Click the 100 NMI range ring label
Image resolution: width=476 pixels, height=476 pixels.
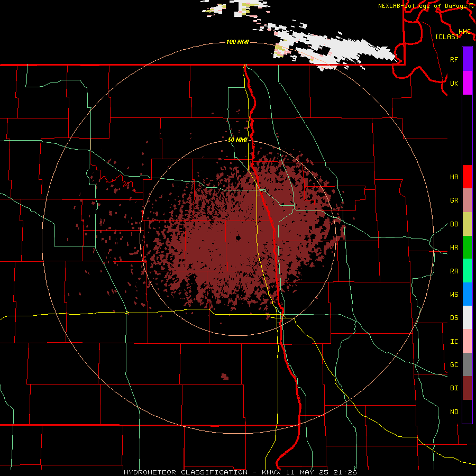237,42
